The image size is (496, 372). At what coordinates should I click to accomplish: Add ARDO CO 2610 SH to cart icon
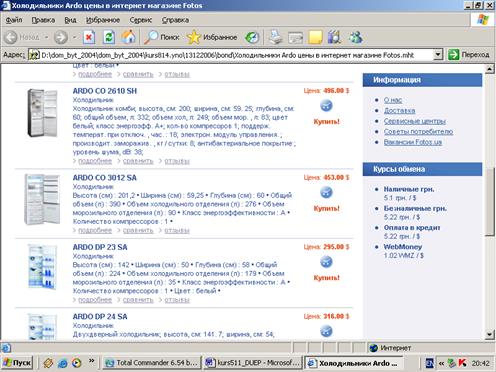[x=326, y=106]
